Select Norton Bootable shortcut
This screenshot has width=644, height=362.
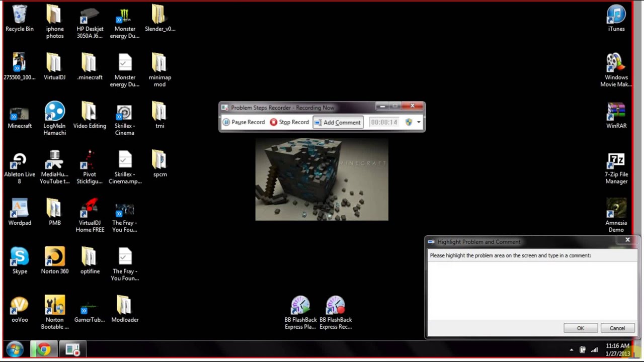click(x=55, y=313)
